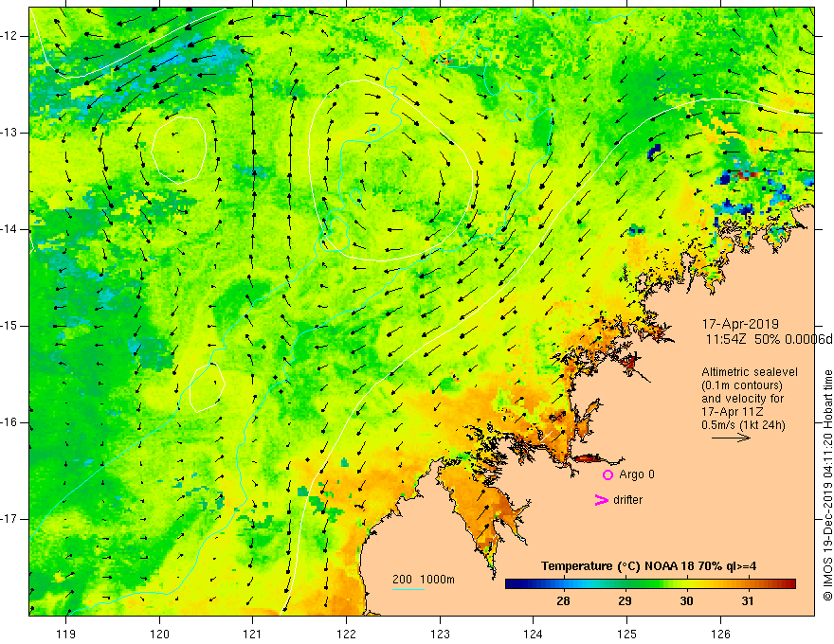Click the dark red end of color bar
Image resolution: width=834 pixels, height=644 pixels.
pyautogui.click(x=791, y=584)
